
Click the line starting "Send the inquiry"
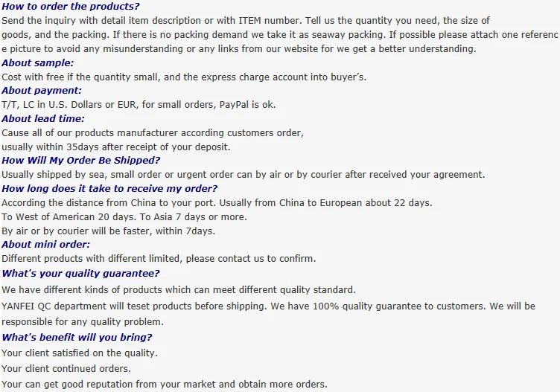(x=246, y=20)
